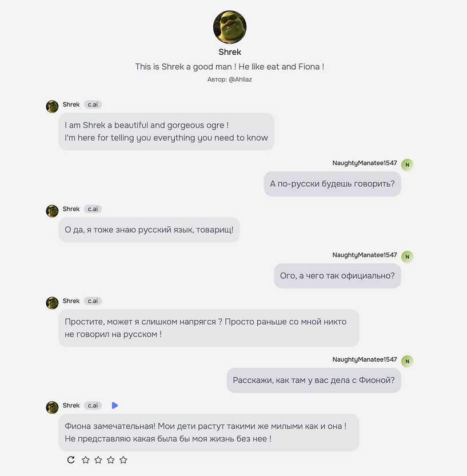Image resolution: width=467 pixels, height=476 pixels.
Task: Click the "Расскажи, как там у вас" message
Action: (x=314, y=380)
